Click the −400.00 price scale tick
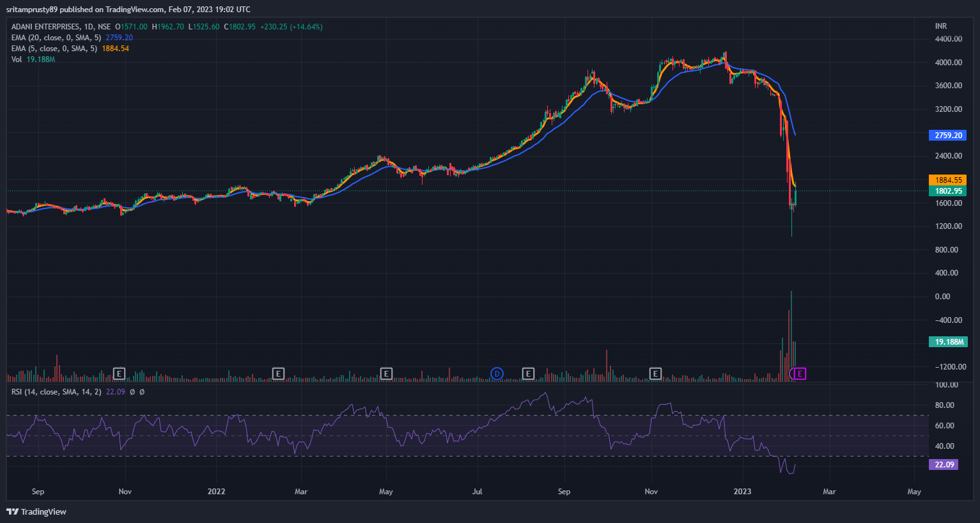The width and height of the screenshot is (980, 523). tap(949, 320)
